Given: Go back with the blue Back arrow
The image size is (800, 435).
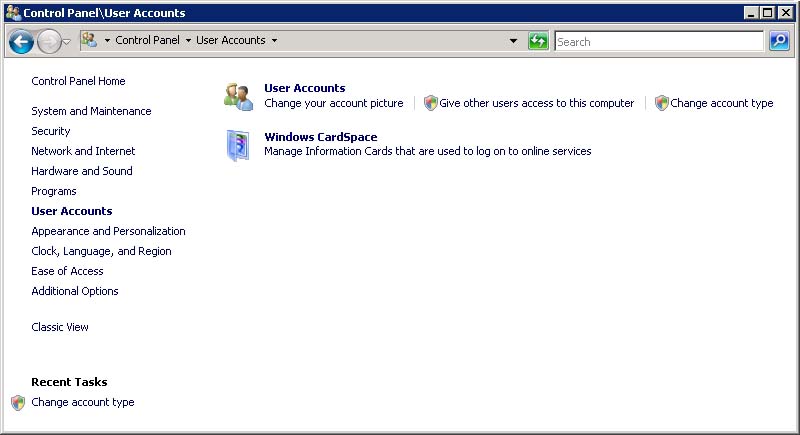Looking at the screenshot, I should tap(21, 41).
